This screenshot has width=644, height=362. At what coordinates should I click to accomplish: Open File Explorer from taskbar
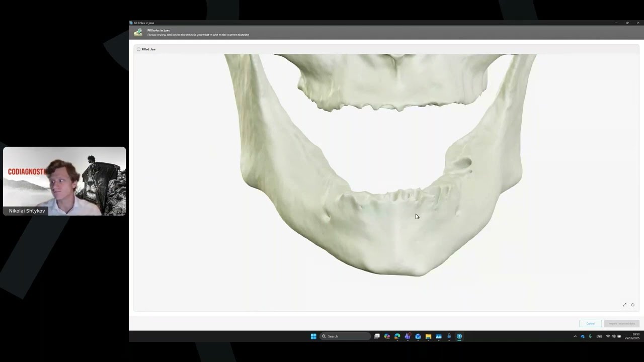pyautogui.click(x=428, y=336)
